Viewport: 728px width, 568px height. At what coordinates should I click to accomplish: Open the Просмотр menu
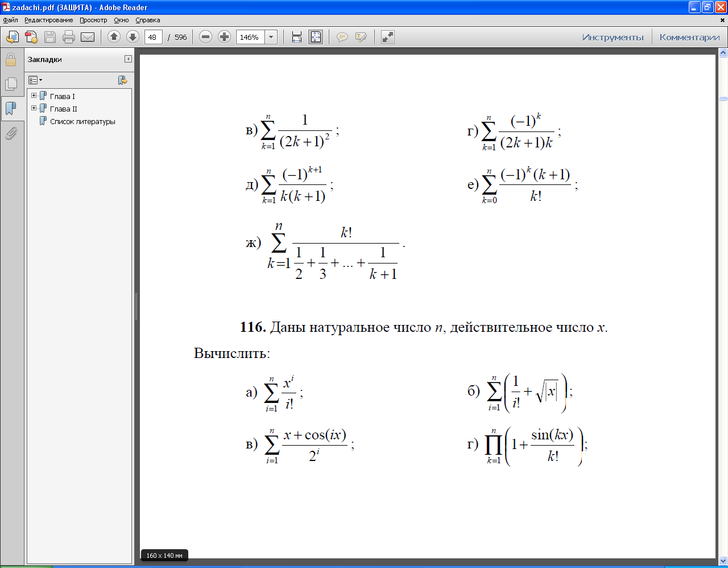[93, 20]
